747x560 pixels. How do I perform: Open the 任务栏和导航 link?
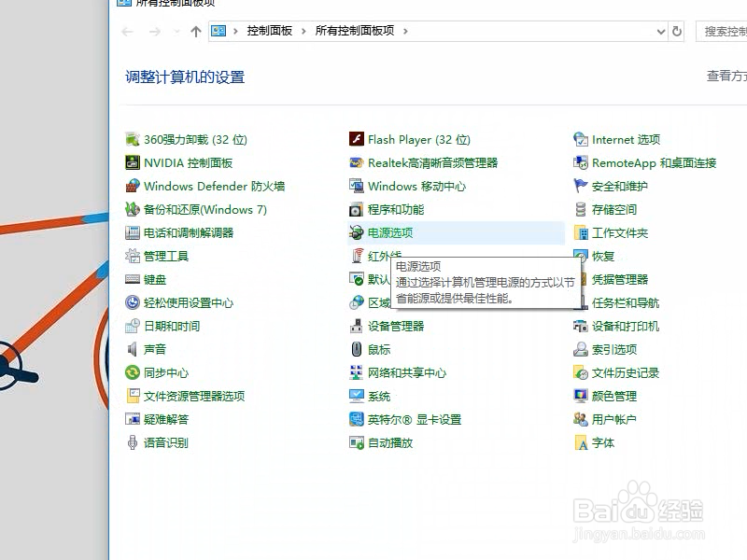coord(625,302)
